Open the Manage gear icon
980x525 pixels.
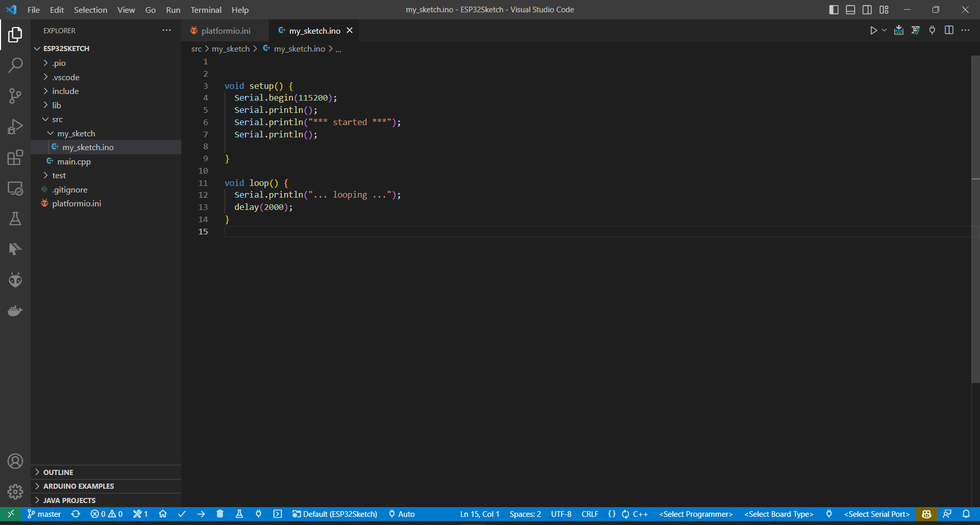(x=15, y=492)
